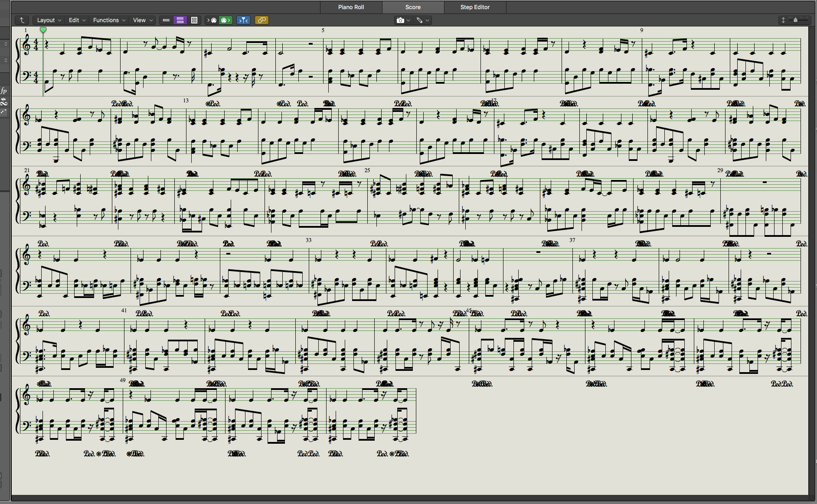This screenshot has width=817, height=504.
Task: Click bar number 13
Action: [186, 100]
